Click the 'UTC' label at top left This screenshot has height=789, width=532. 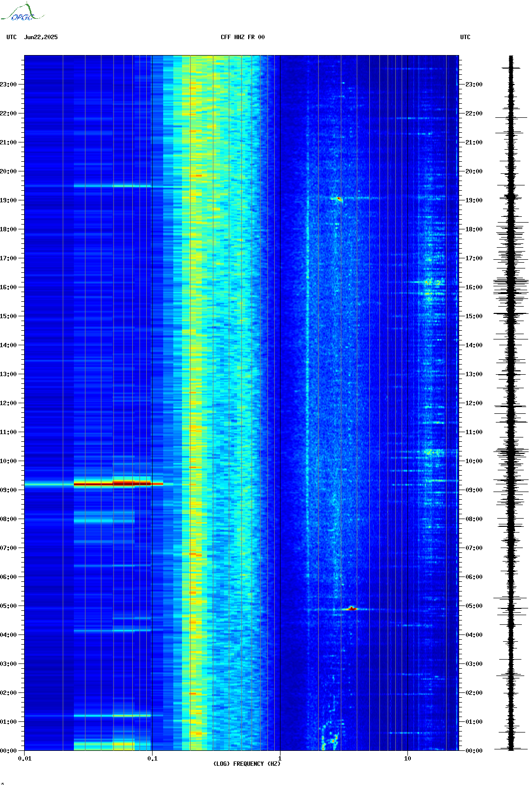click(12, 37)
